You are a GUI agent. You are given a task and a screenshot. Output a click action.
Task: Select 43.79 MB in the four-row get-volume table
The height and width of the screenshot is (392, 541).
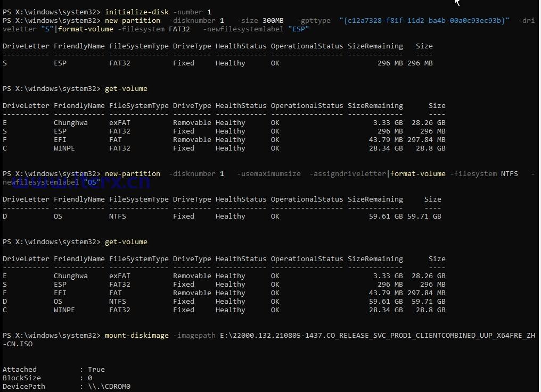click(x=386, y=140)
